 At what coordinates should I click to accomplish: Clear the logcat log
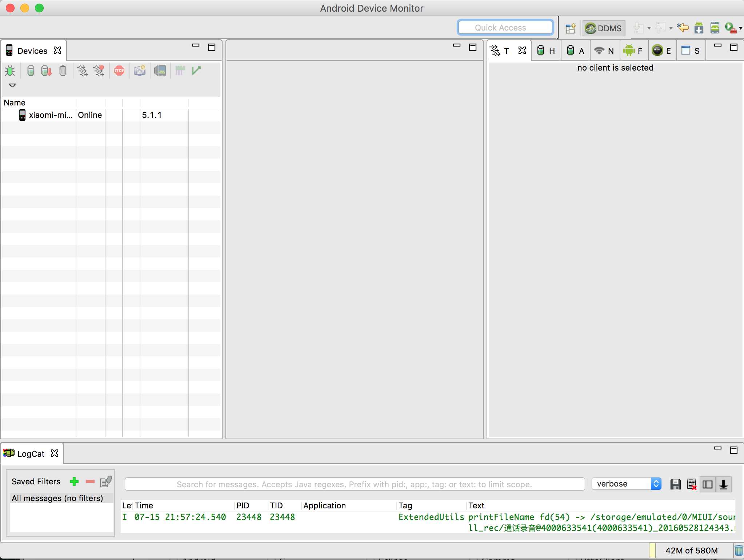tap(692, 484)
